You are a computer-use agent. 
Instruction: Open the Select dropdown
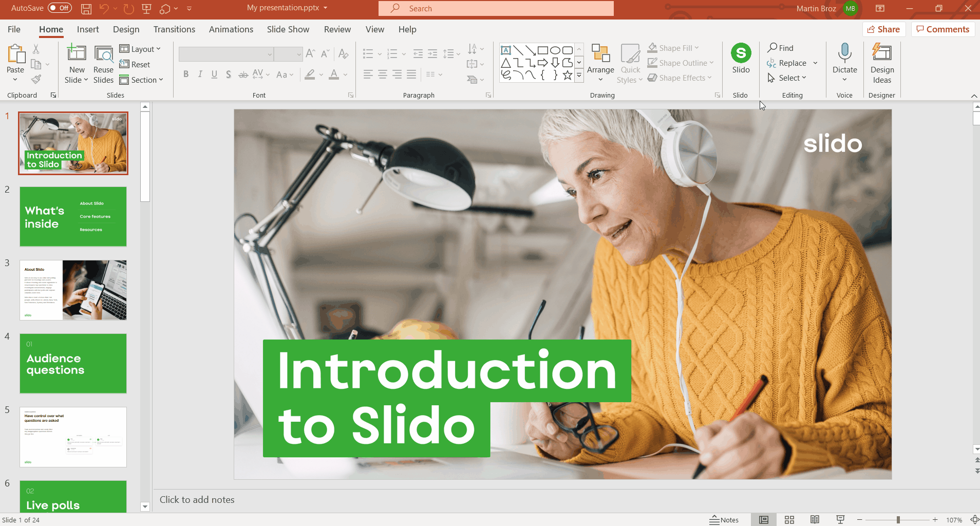pyautogui.click(x=787, y=78)
